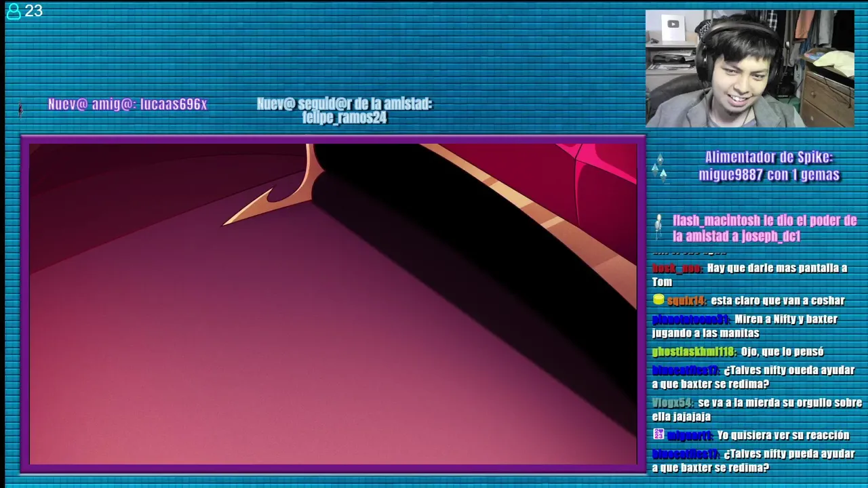This screenshot has height=488, width=868.
Task: Click the gem icon beside Alimentador de Spike
Action: [660, 167]
